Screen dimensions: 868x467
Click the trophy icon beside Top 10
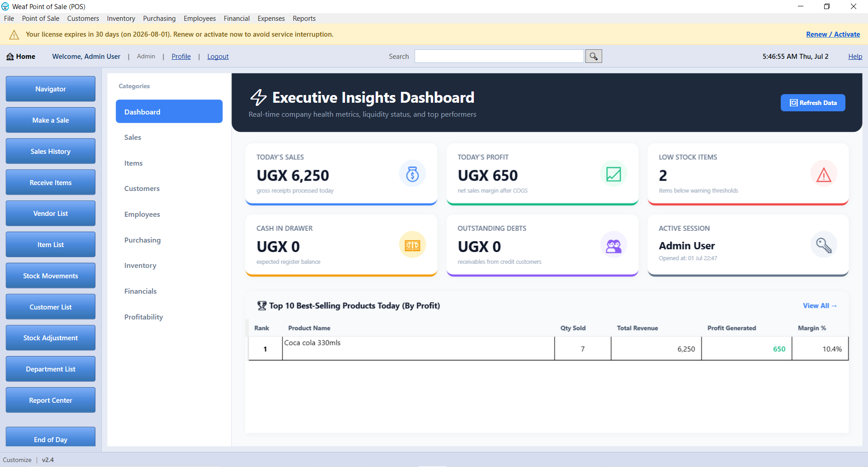262,305
